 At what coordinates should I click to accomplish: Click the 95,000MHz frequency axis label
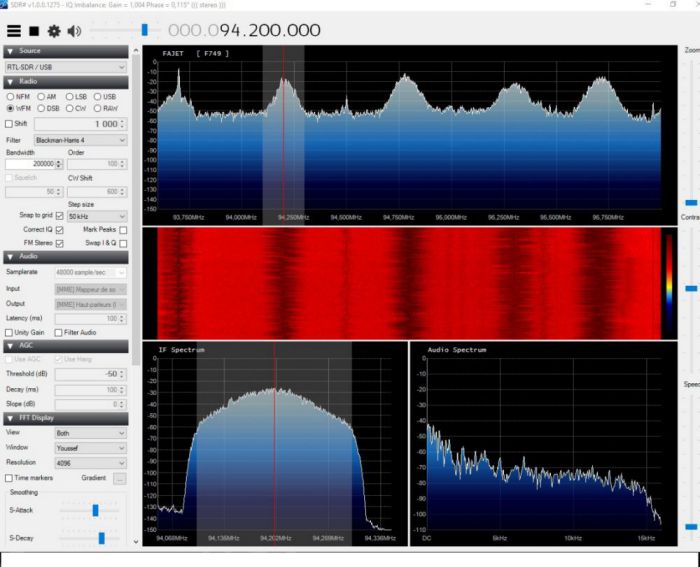point(451,217)
